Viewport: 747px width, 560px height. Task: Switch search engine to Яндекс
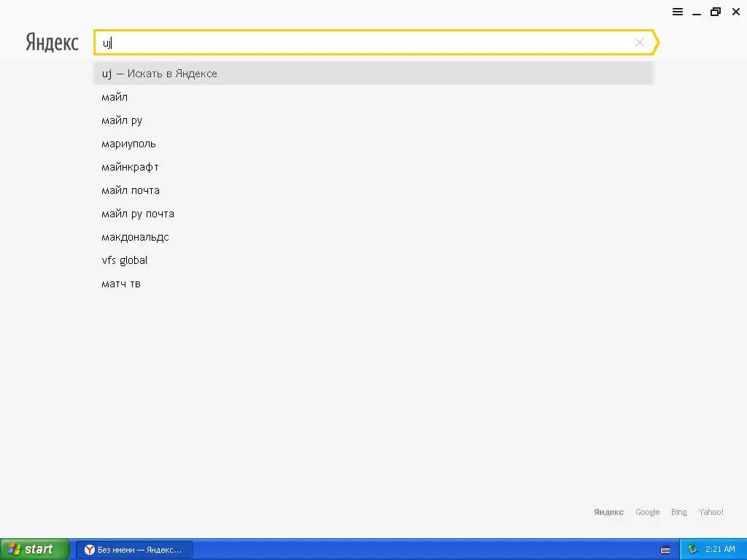coord(608,512)
